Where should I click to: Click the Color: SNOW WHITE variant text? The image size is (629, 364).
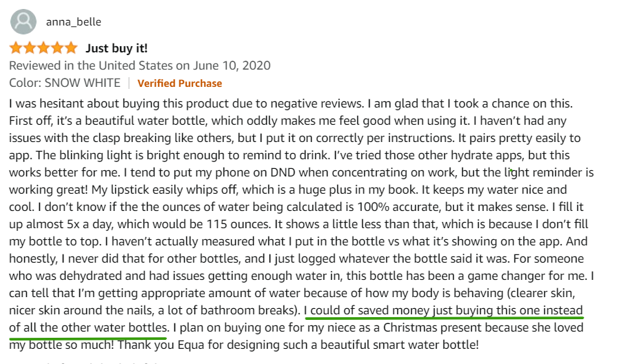65,83
